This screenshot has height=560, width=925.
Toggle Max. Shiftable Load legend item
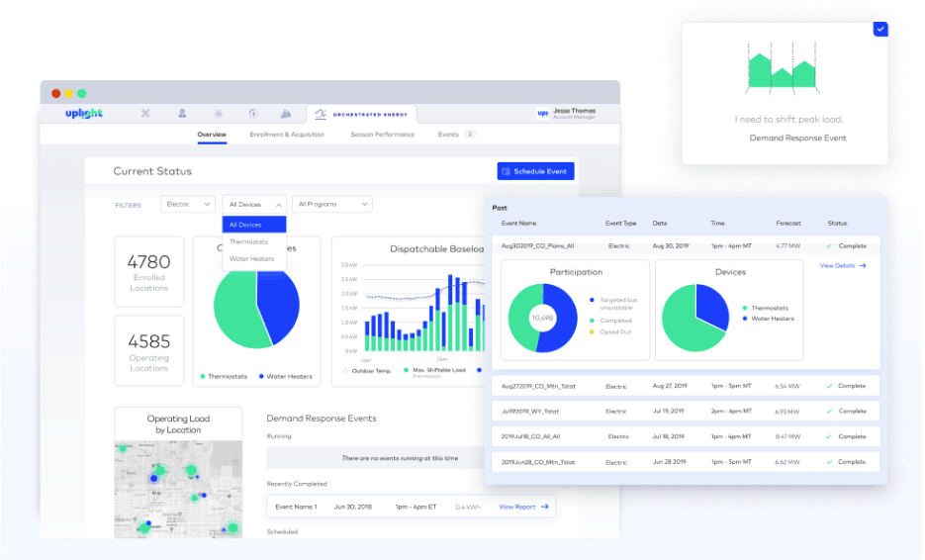coord(434,370)
